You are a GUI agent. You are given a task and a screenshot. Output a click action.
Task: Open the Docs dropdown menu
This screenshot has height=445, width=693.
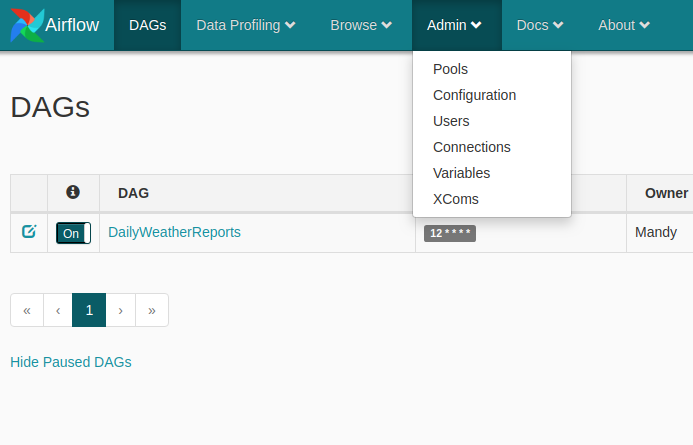(x=540, y=25)
